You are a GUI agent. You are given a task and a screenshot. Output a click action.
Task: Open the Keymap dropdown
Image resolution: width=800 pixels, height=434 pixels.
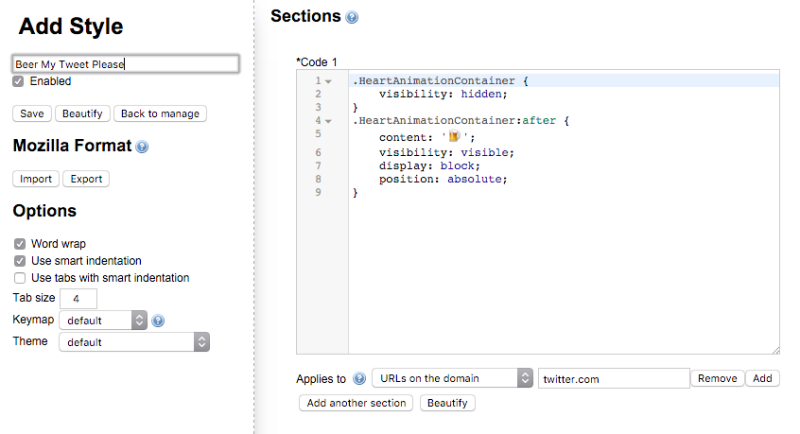(x=103, y=320)
